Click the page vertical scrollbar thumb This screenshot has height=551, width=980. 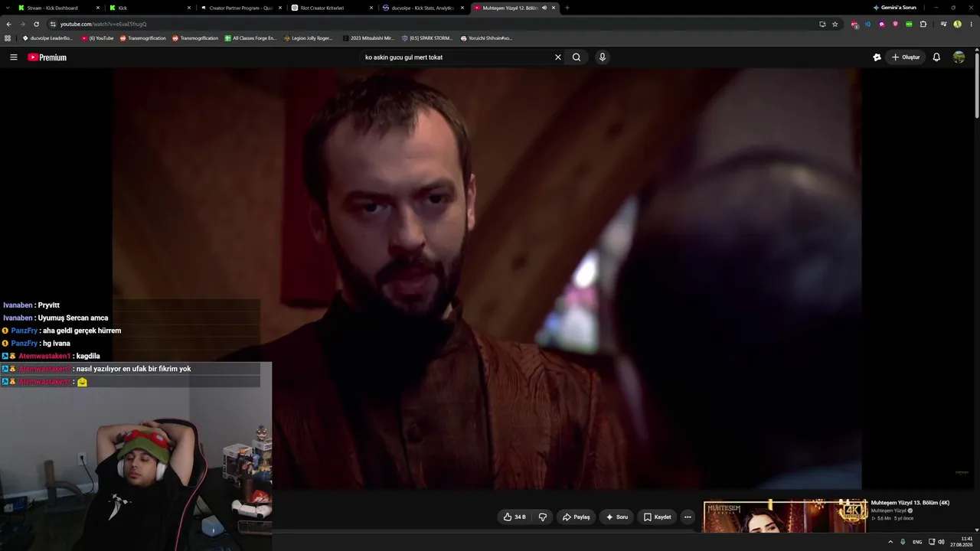(x=976, y=84)
